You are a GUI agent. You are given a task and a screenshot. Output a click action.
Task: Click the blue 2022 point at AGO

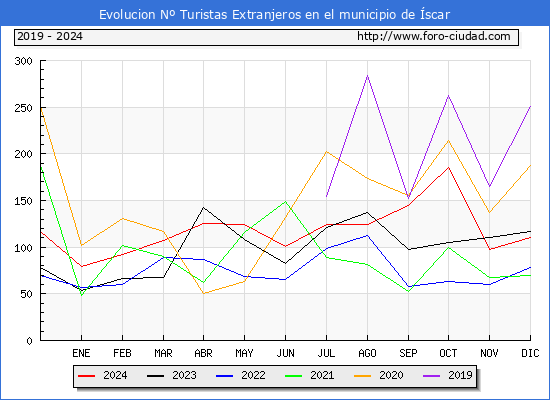[x=367, y=235]
